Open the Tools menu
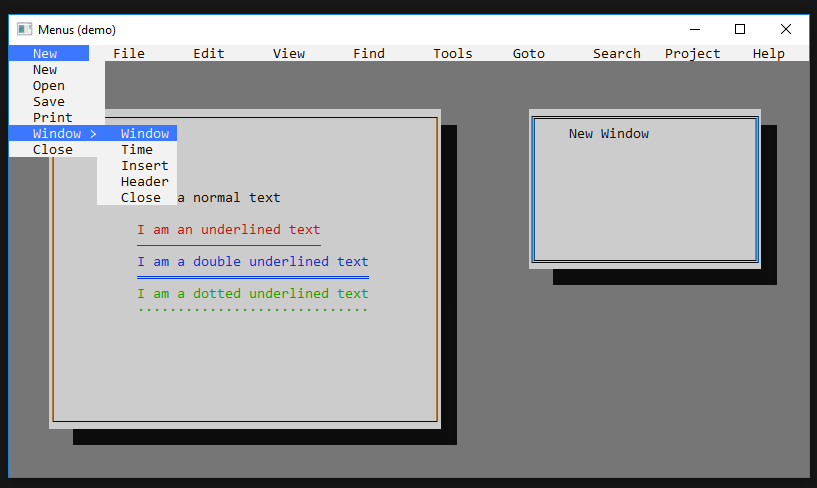 pyautogui.click(x=453, y=53)
